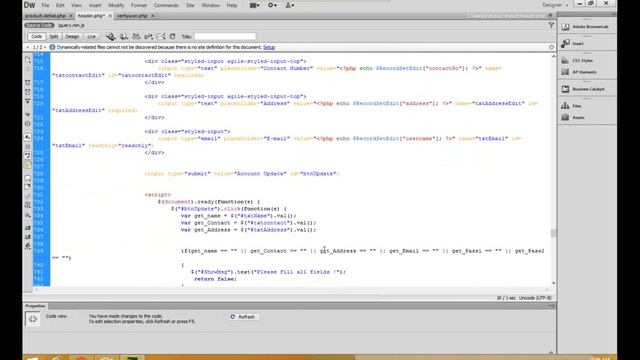Screen dimensions: 640x360
Task: Open the Site menu
Action: tap(190, 5)
